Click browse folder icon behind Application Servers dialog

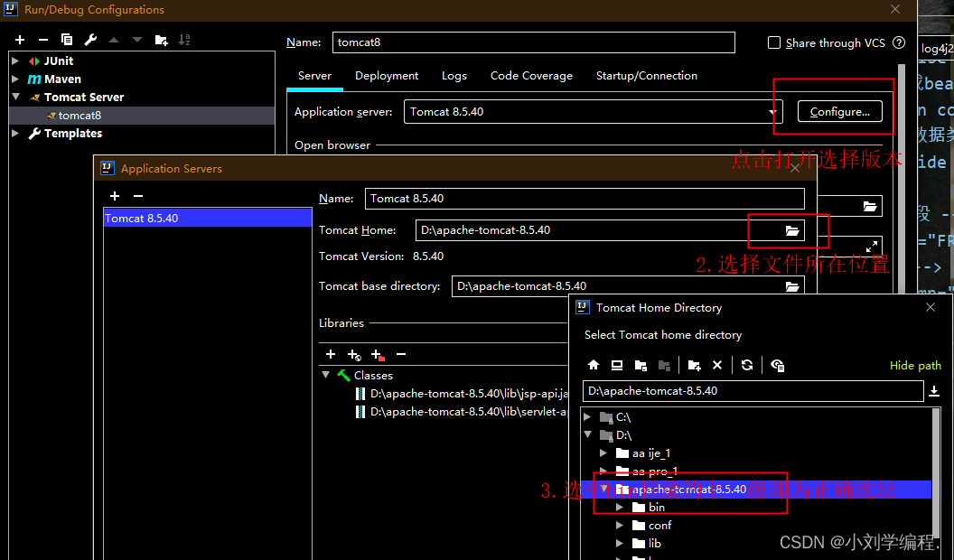coord(870,206)
